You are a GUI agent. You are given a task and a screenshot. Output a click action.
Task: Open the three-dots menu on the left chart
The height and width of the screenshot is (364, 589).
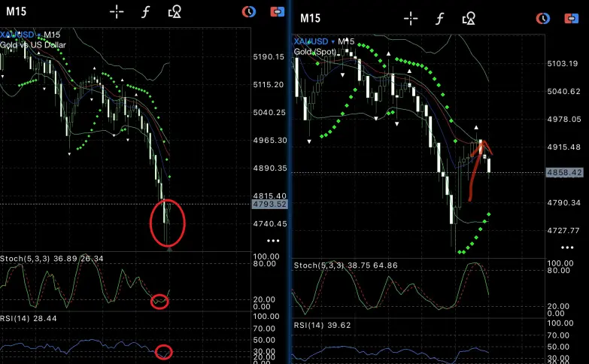point(273,241)
